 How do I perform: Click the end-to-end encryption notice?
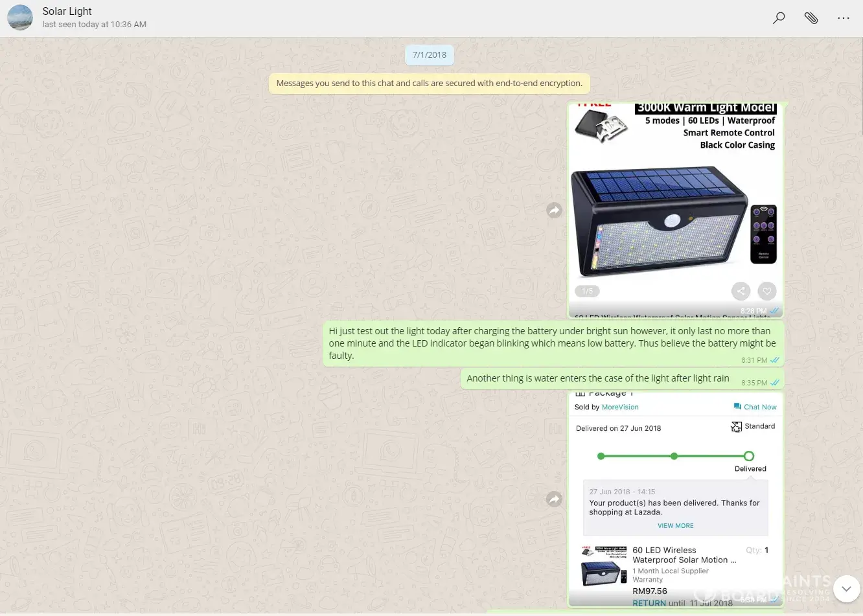429,84
